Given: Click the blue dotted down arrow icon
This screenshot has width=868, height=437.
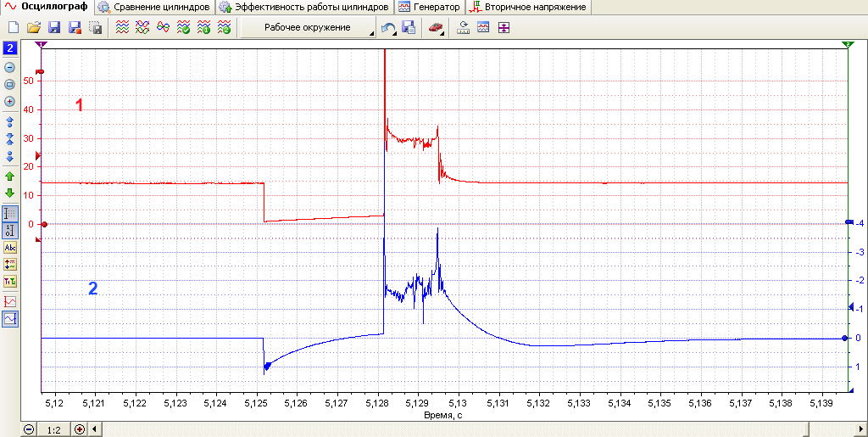Looking at the screenshot, I should click(9, 156).
